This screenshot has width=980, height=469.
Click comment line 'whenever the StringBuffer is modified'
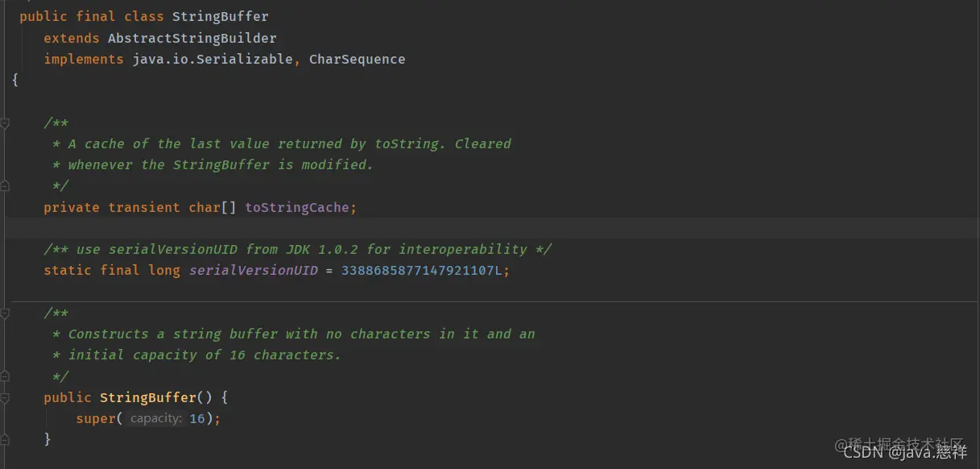coord(213,164)
